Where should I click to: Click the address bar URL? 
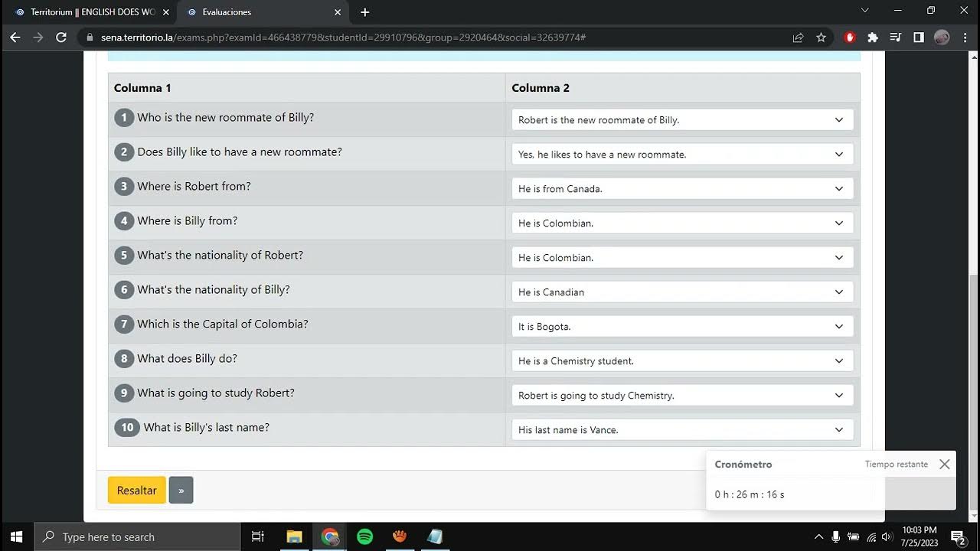click(343, 37)
